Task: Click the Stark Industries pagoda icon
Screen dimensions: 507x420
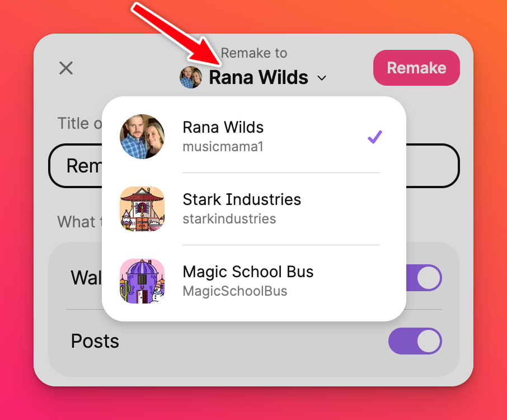Action: [x=142, y=209]
